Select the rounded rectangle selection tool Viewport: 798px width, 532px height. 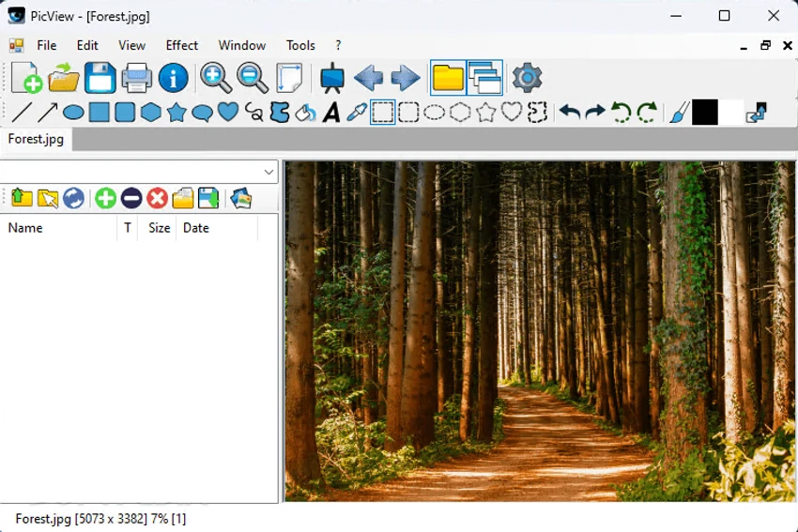point(408,113)
